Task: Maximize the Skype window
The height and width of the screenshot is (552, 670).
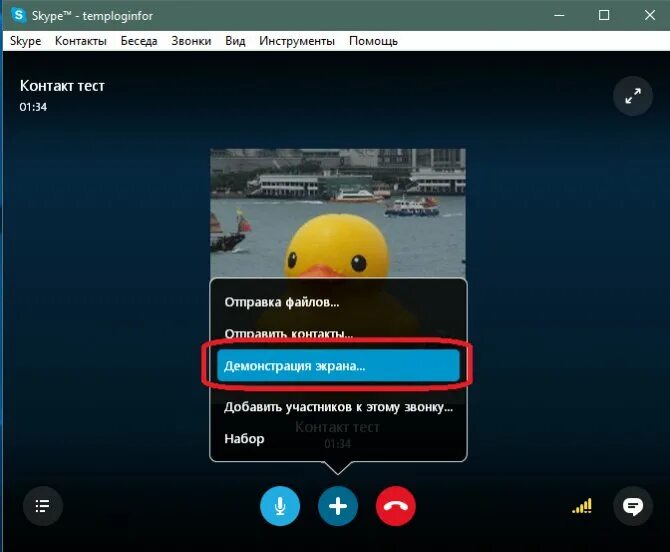Action: point(604,15)
